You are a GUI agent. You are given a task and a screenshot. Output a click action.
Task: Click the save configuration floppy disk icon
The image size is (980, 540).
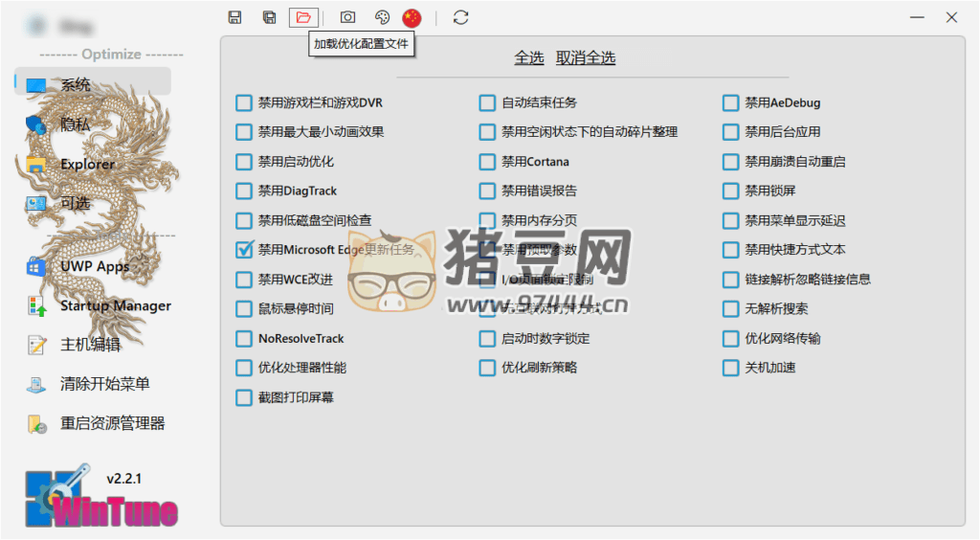click(x=235, y=17)
